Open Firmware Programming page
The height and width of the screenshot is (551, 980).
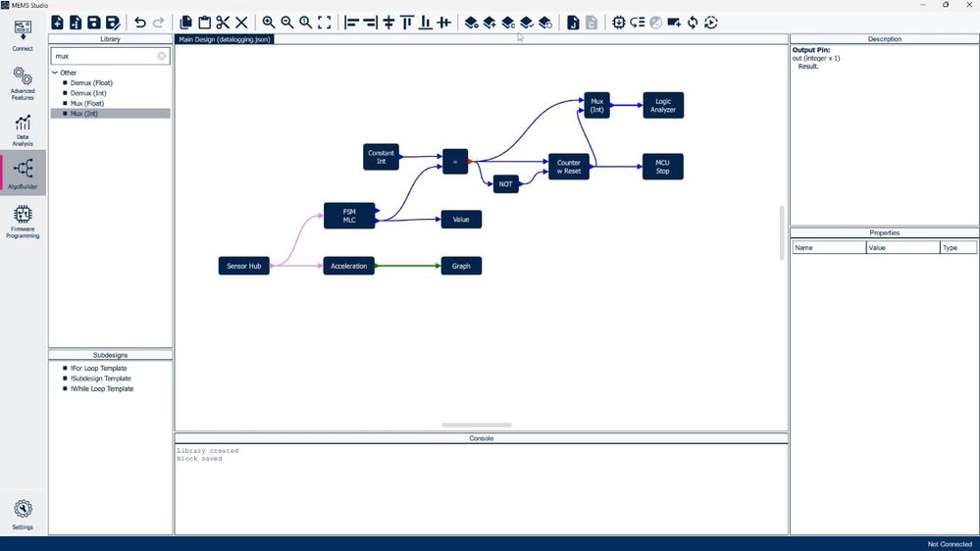coord(23,222)
